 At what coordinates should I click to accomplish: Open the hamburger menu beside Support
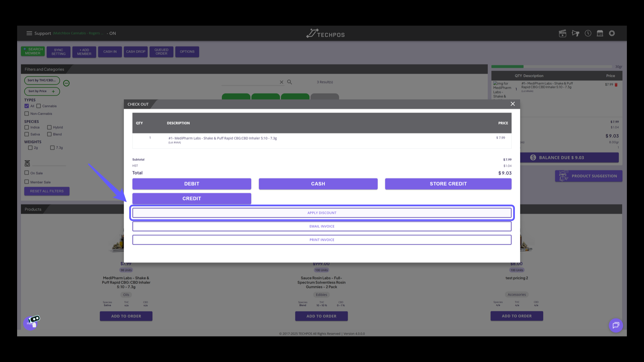[x=29, y=34]
